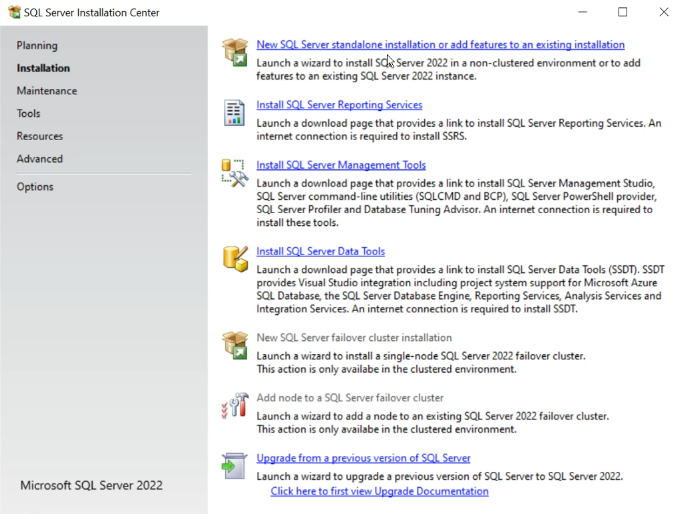This screenshot has height=514, width=682.
Task: Open Install SQL Server Management Tools link
Action: click(x=341, y=165)
